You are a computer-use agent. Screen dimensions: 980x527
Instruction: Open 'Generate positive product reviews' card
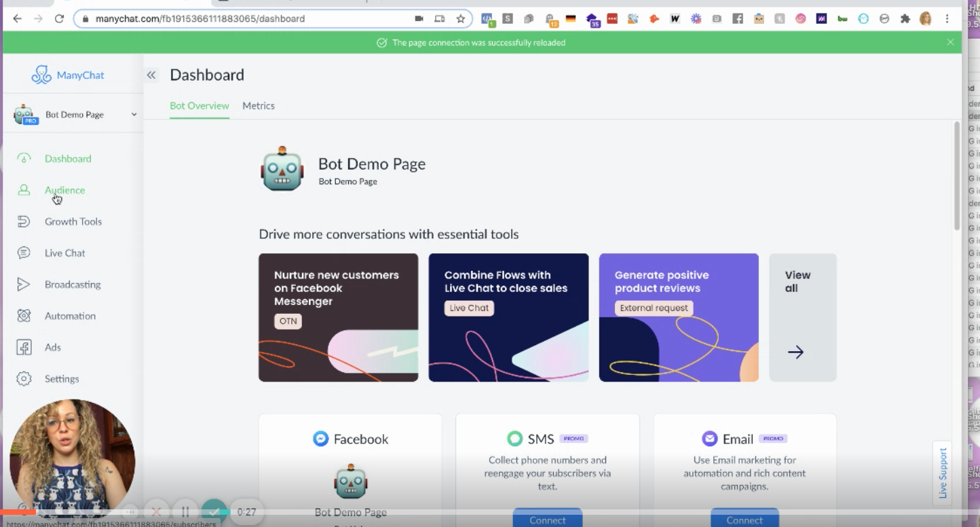pyautogui.click(x=679, y=317)
